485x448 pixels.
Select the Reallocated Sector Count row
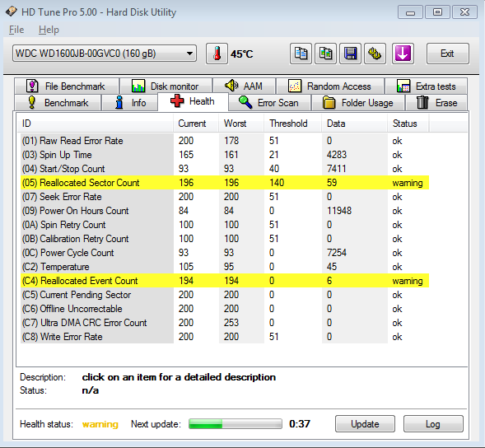click(x=225, y=183)
